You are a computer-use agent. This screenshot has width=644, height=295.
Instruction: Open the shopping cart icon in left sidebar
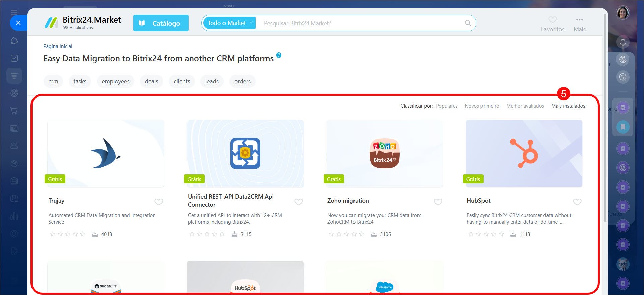coord(14,111)
